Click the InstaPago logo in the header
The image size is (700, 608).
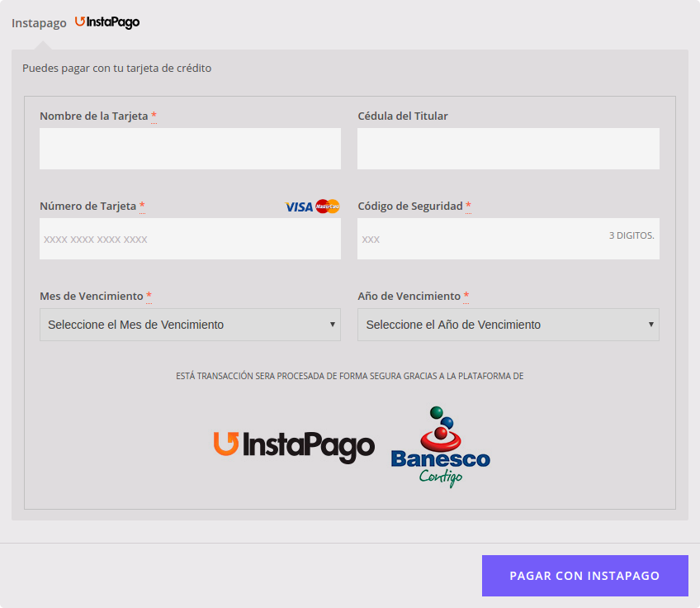coord(107,22)
